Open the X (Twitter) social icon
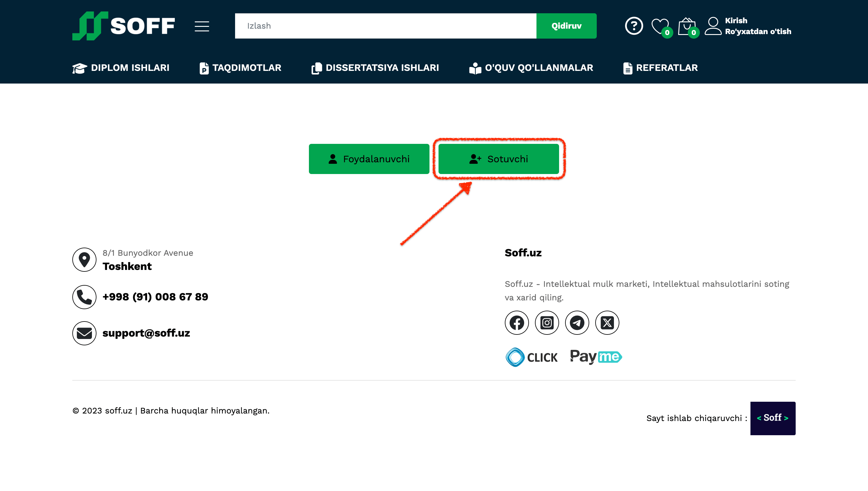 (607, 323)
